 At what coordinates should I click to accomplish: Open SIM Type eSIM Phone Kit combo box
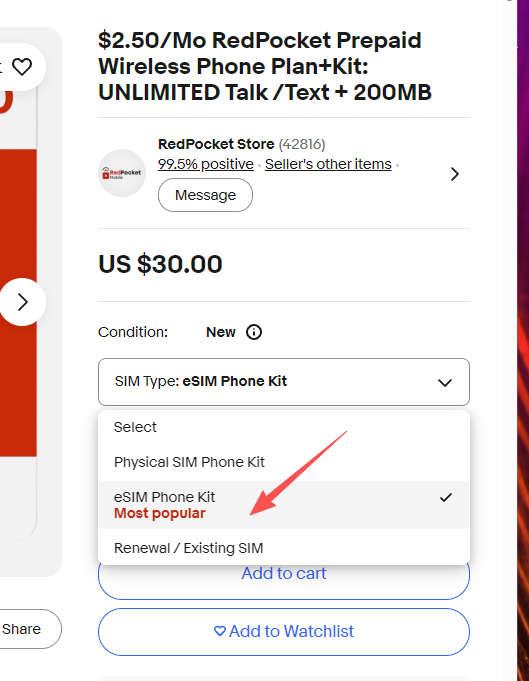[x=284, y=382]
